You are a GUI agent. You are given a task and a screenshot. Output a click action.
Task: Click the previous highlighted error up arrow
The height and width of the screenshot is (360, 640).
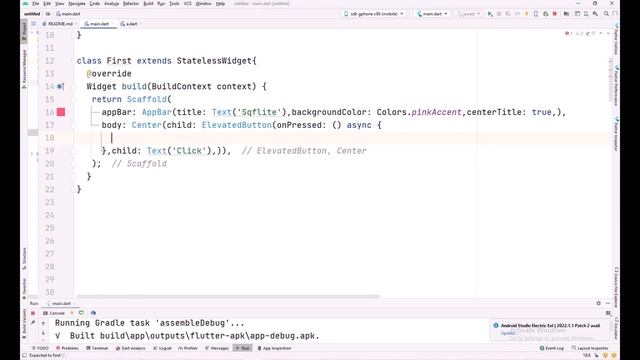point(601,33)
